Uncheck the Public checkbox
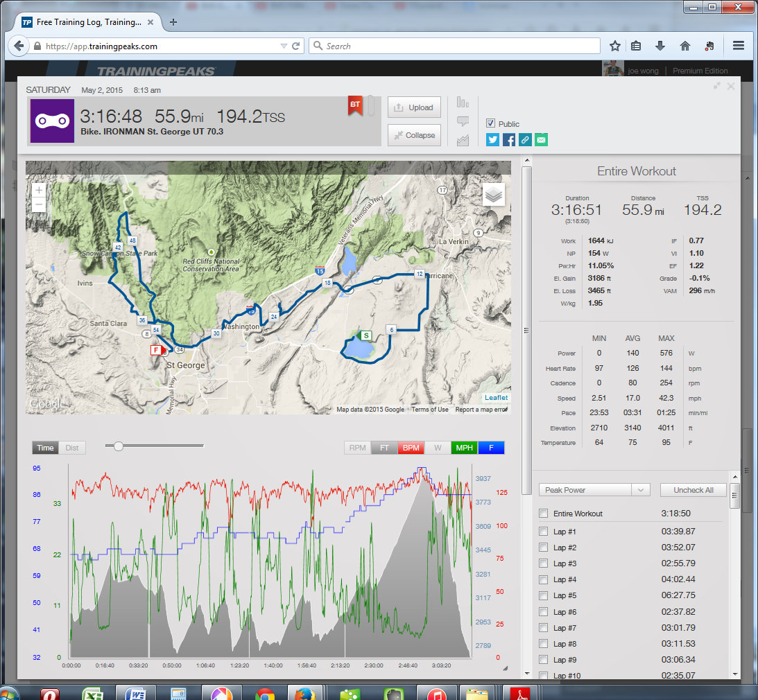Screen dimensions: 758x700 [491, 123]
